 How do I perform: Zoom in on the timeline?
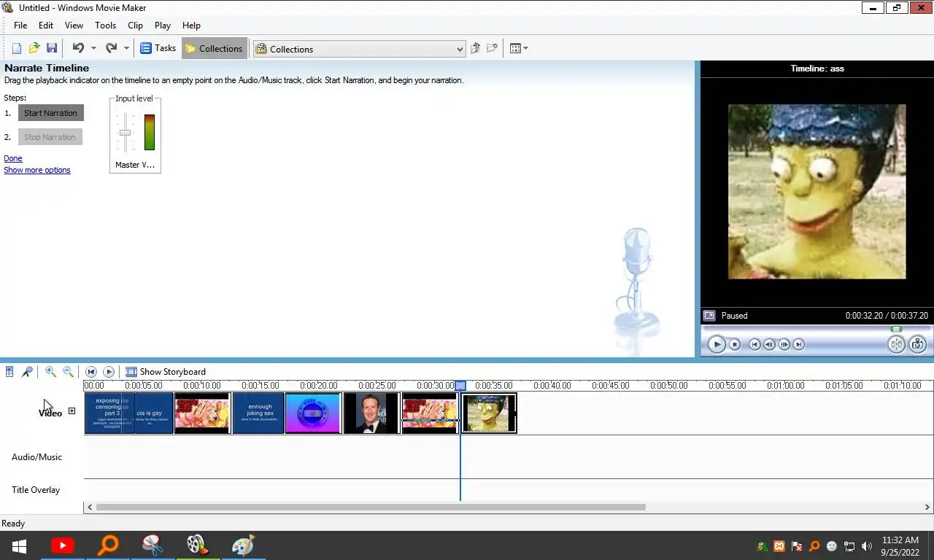coord(50,372)
